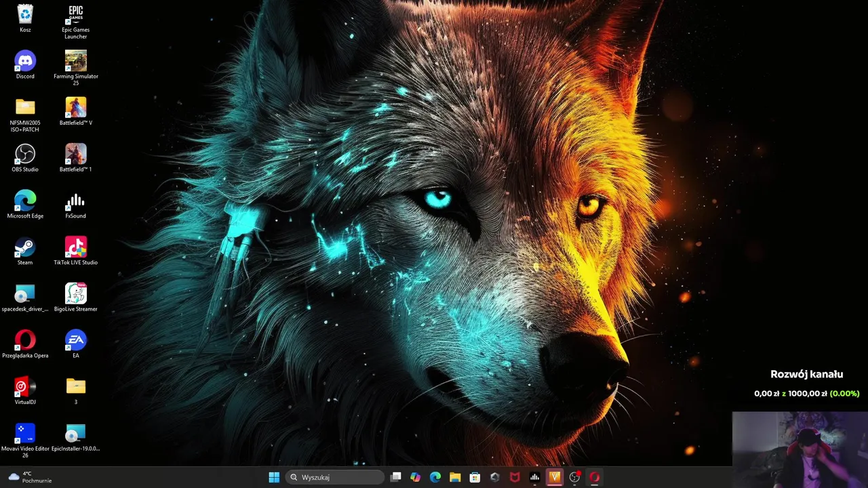Open the folder named 3
868x488 pixels.
point(76,390)
